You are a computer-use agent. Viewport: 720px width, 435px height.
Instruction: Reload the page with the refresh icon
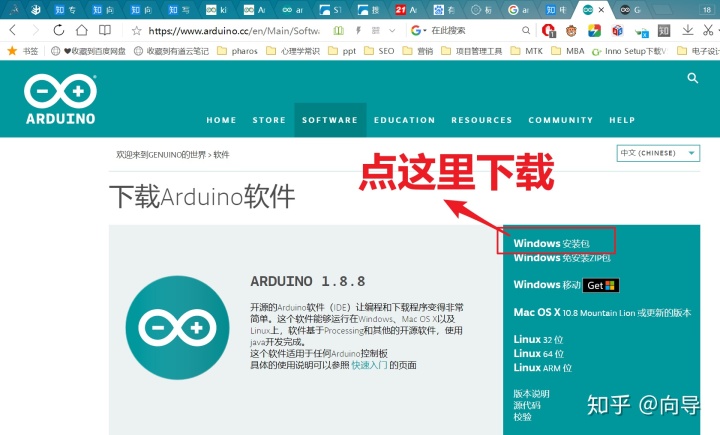pyautogui.click(x=59, y=30)
